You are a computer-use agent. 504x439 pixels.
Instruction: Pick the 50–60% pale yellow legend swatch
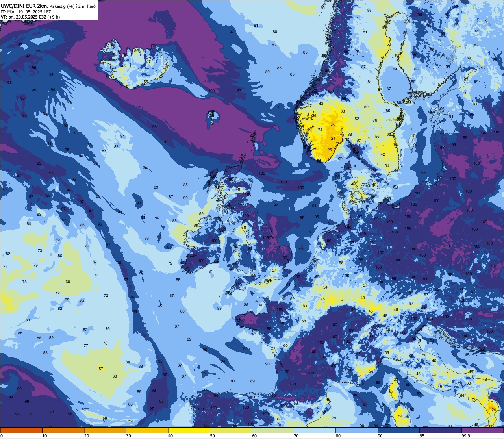(231, 430)
